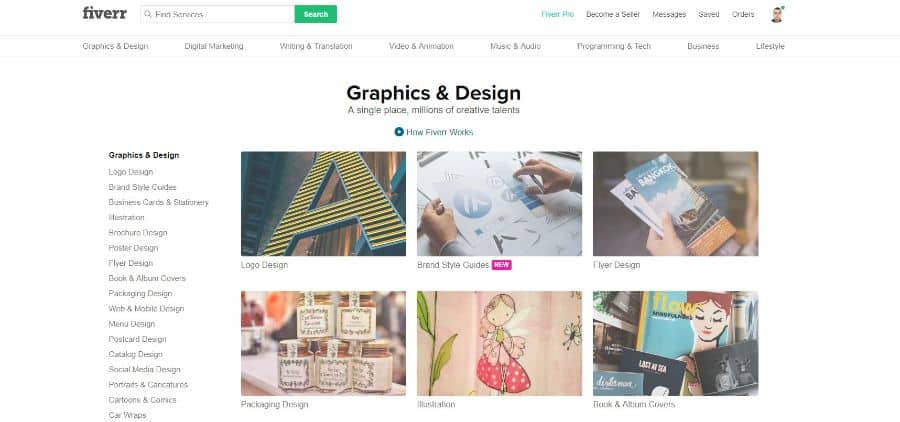The image size is (900, 422).
Task: Click the NEW badge on Brand Style Guides
Action: tap(502, 265)
